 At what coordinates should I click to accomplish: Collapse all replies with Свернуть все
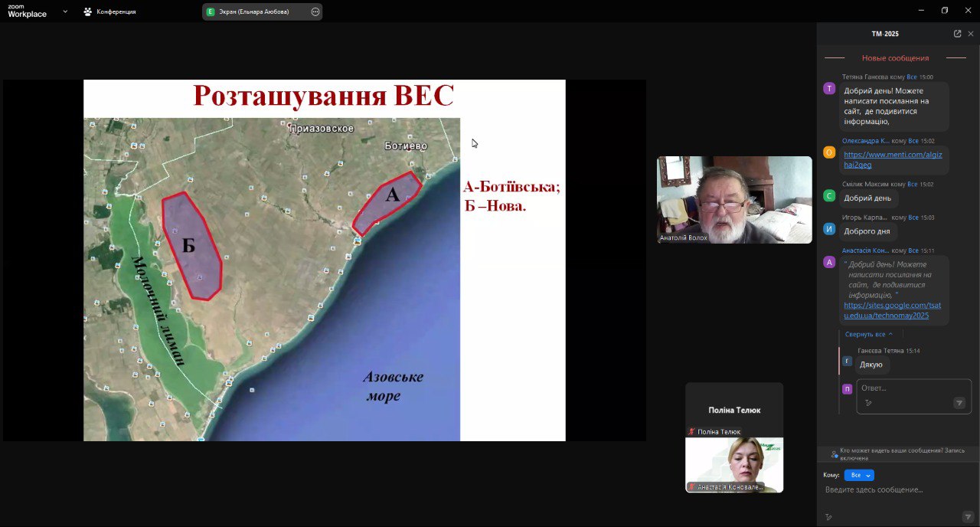[x=869, y=334]
